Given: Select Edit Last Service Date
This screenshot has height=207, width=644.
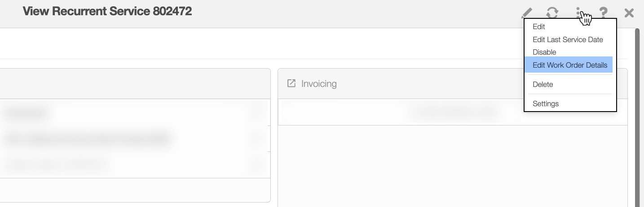Looking at the screenshot, I should (x=568, y=39).
